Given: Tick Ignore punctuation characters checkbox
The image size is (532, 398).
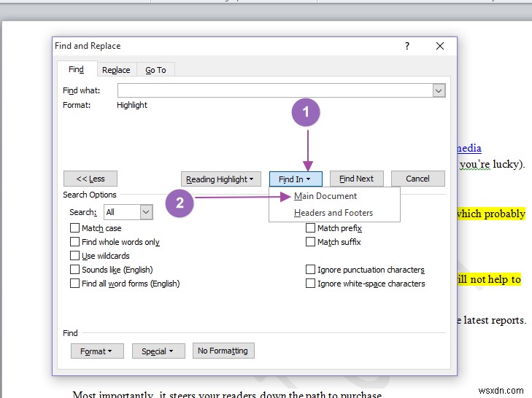Looking at the screenshot, I should pyautogui.click(x=310, y=270).
